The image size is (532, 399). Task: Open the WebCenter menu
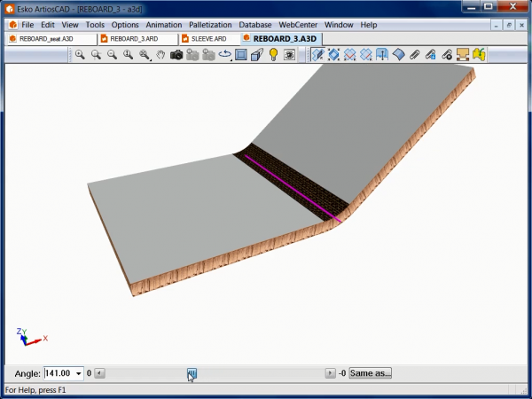tap(300, 25)
